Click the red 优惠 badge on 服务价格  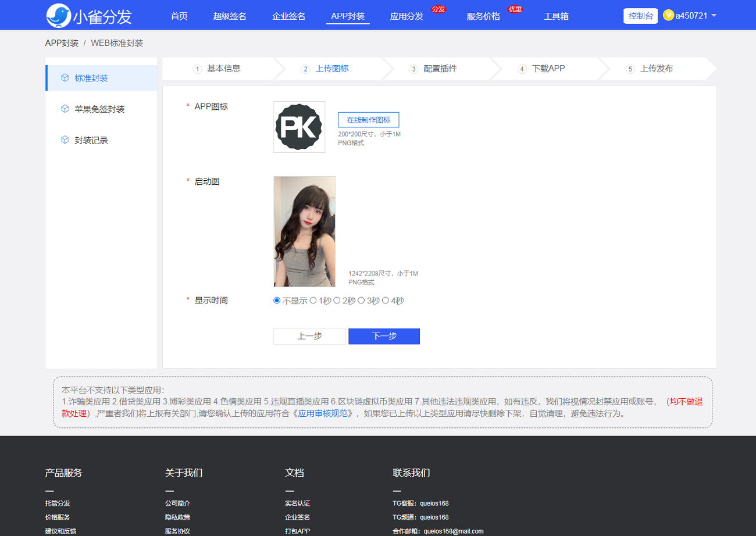(x=515, y=9)
